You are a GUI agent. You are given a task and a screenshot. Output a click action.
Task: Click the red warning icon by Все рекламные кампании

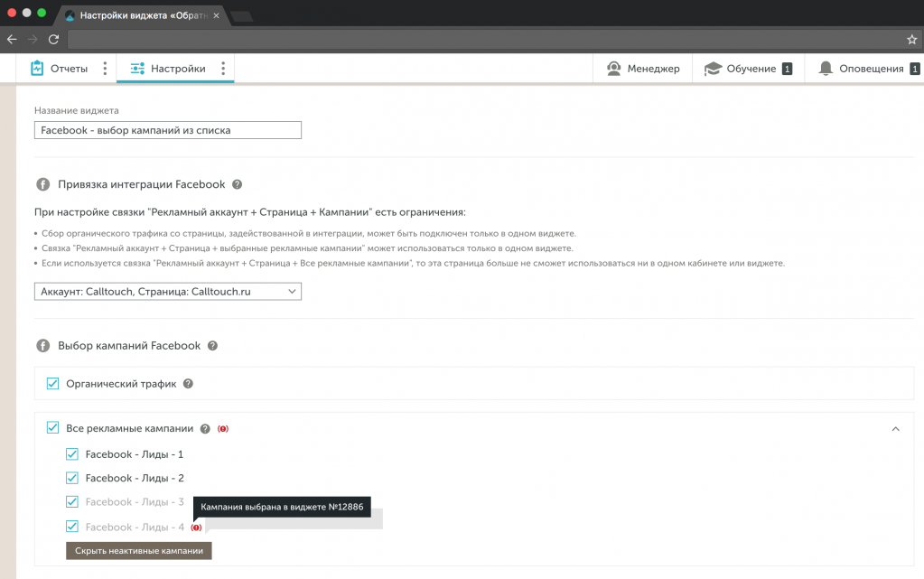[x=223, y=429]
